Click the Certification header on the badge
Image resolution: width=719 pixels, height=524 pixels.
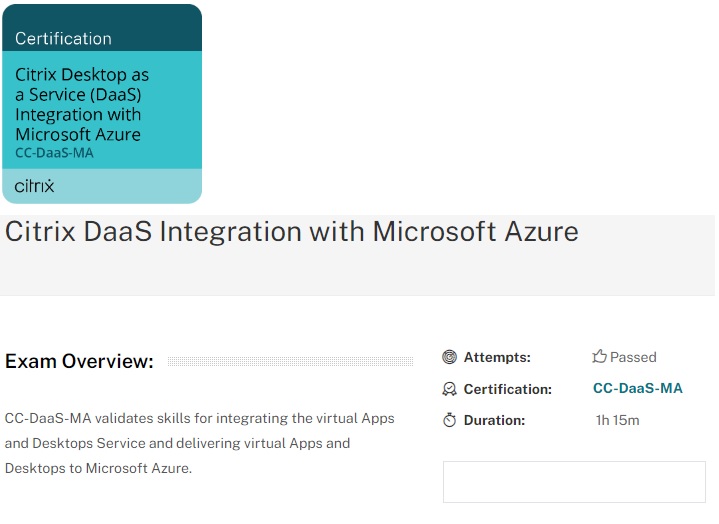[63, 39]
